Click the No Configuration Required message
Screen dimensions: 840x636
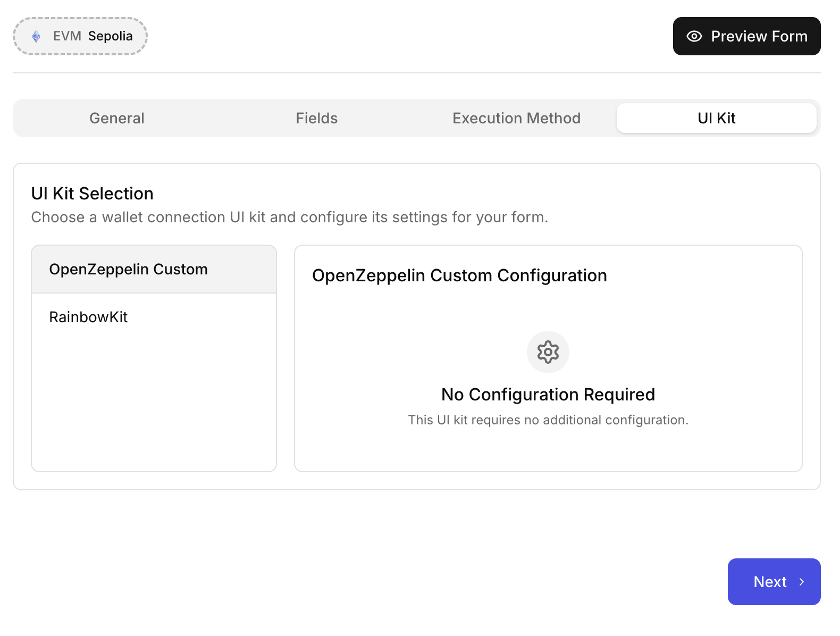coord(548,395)
